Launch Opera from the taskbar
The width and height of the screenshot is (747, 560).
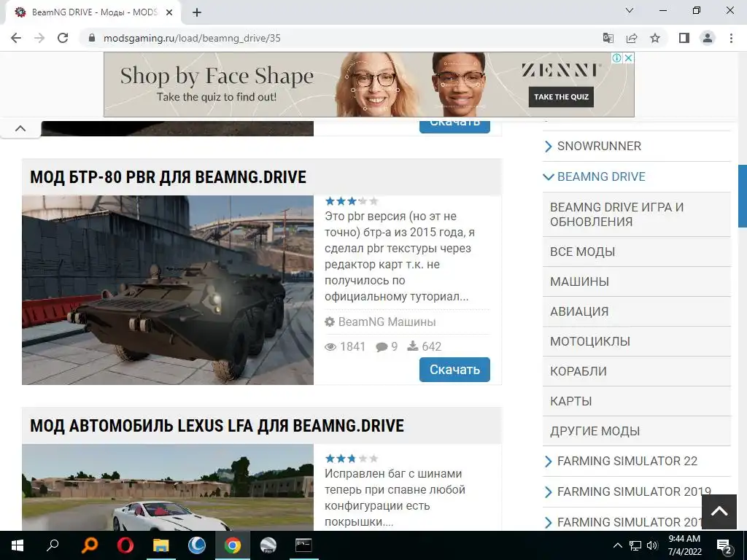point(125,545)
